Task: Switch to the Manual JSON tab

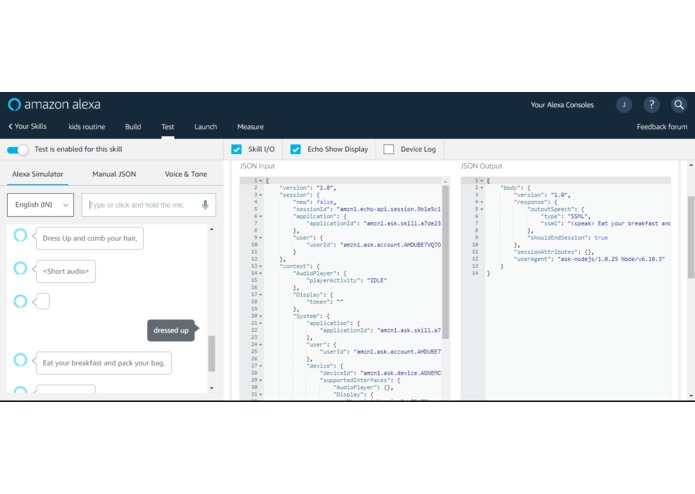Action: tap(114, 174)
